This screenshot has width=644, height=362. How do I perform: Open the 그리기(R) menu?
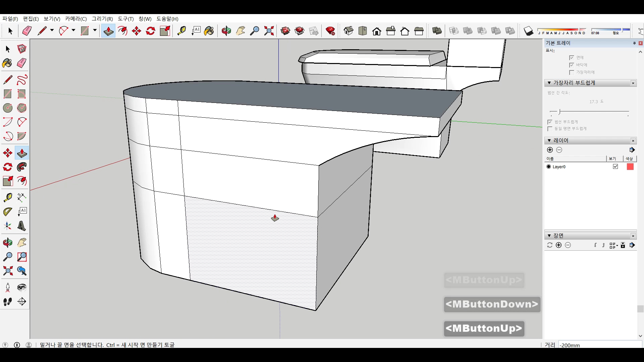[102, 19]
